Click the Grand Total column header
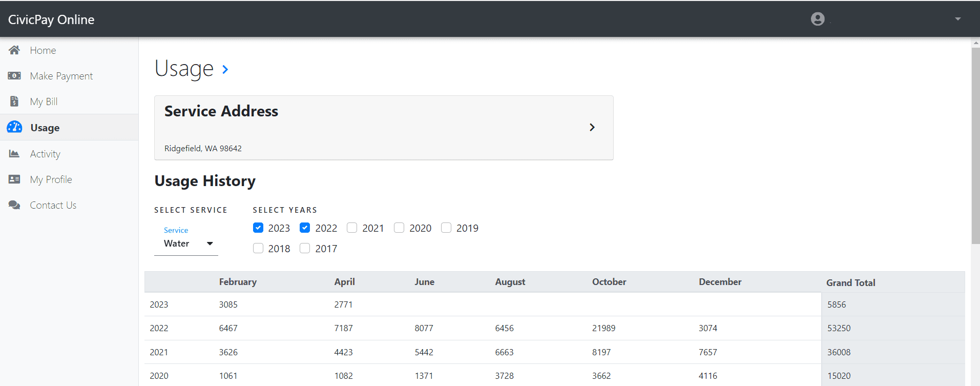The height and width of the screenshot is (386, 980). coord(851,282)
